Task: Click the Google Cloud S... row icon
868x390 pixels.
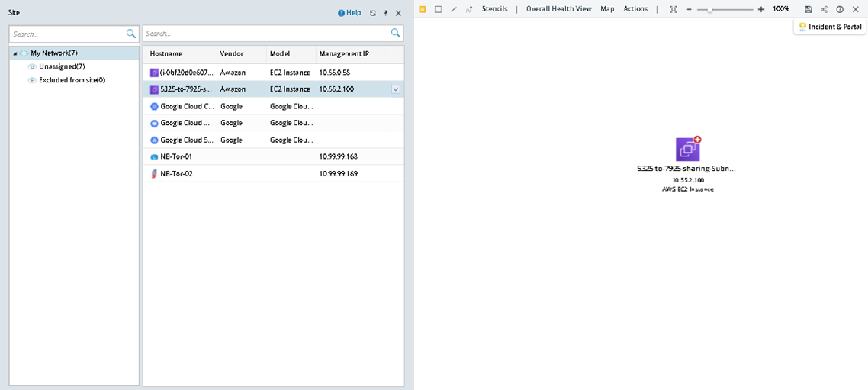Action: click(154, 140)
